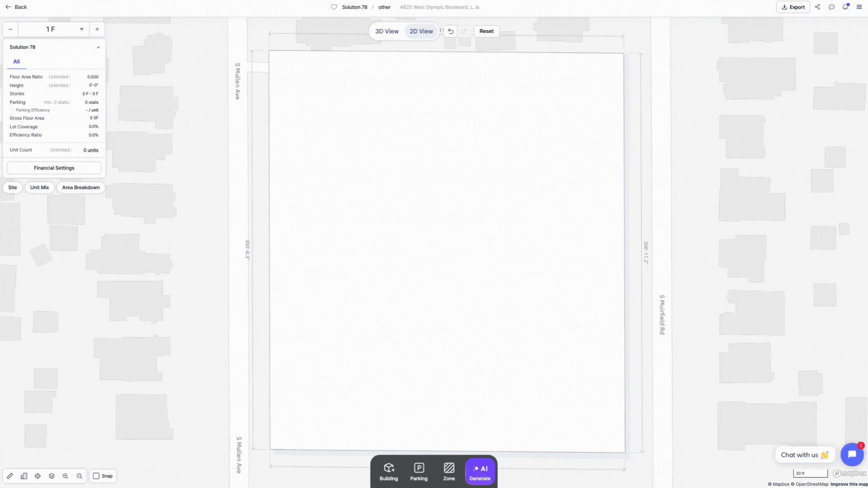The width and height of the screenshot is (868, 488).
Task: Click the recenter target icon
Action: (38, 476)
